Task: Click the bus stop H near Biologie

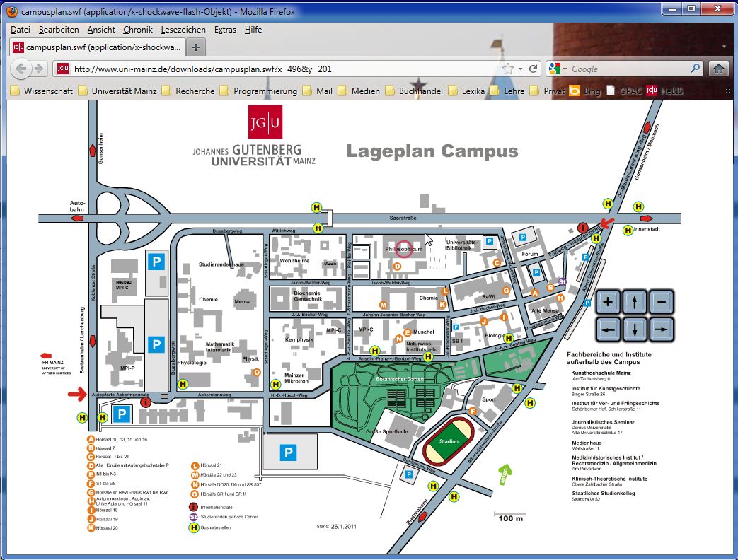Action: point(508,337)
